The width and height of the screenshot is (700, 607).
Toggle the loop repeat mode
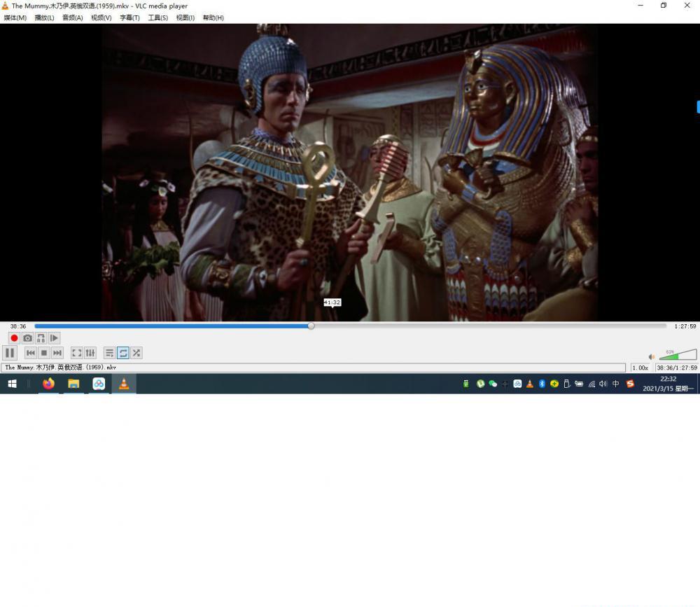[122, 353]
